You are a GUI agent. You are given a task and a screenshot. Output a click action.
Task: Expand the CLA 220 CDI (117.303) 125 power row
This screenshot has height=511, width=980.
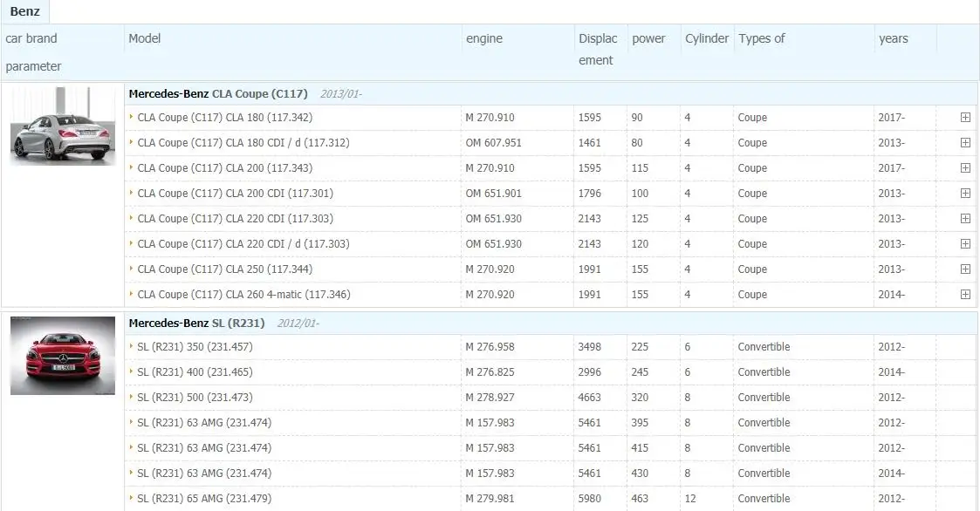point(965,219)
